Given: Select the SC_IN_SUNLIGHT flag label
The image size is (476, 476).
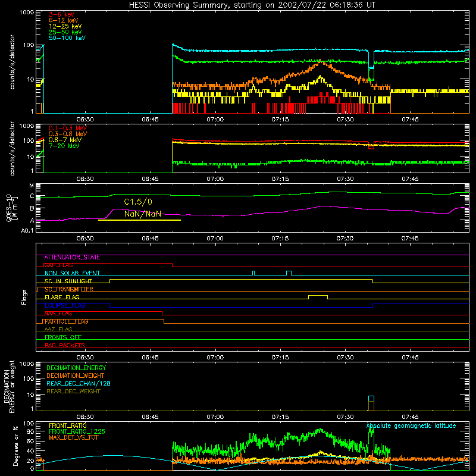Looking at the screenshot, I should 68,281.
